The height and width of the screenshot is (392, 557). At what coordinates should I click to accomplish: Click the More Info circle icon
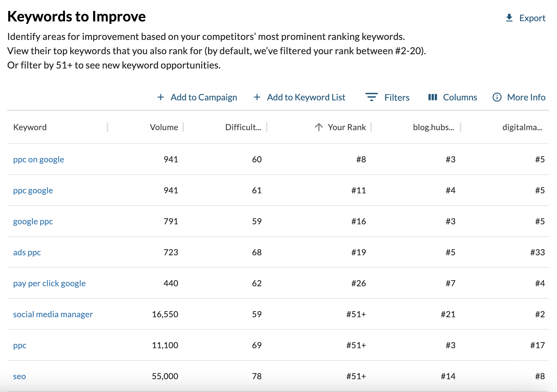[497, 97]
